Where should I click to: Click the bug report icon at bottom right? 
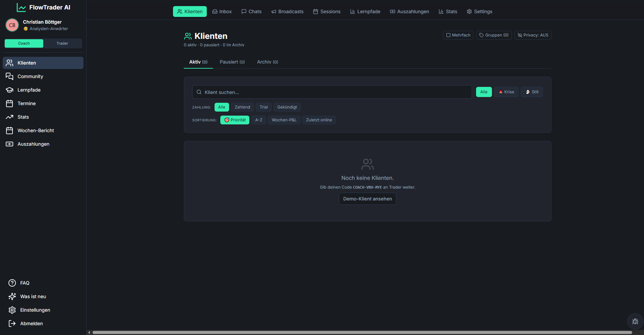click(635, 321)
